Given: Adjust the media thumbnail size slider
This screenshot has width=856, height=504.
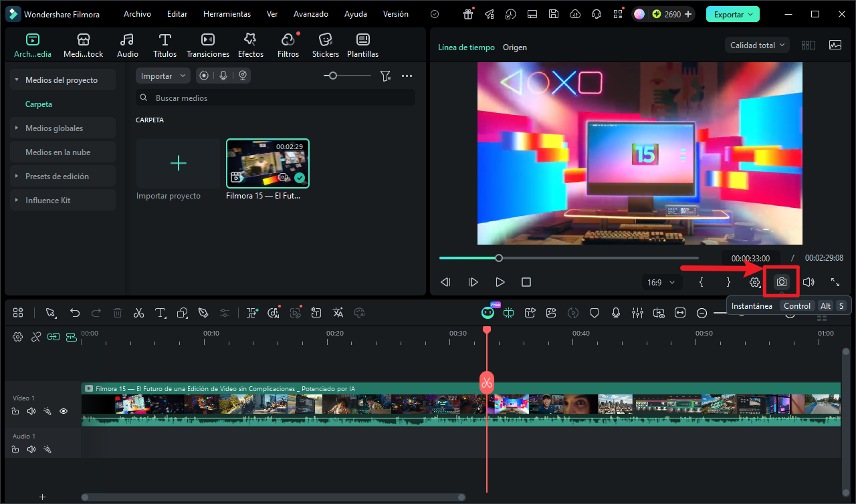Looking at the screenshot, I should click(347, 76).
